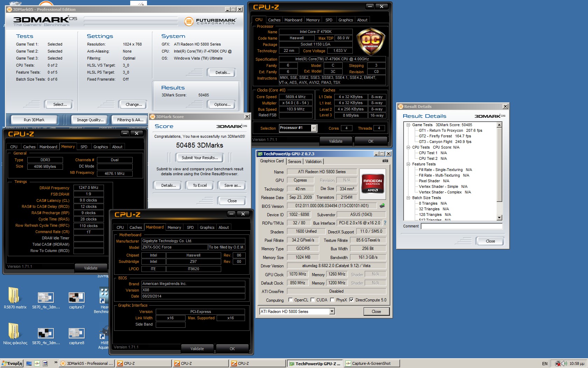Click the tray volume speaker icon
The image size is (588, 368).
coord(564,363)
